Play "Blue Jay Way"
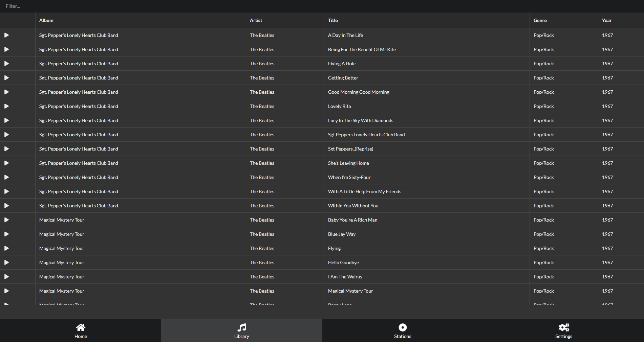Image resolution: width=644 pixels, height=342 pixels. 6,234
